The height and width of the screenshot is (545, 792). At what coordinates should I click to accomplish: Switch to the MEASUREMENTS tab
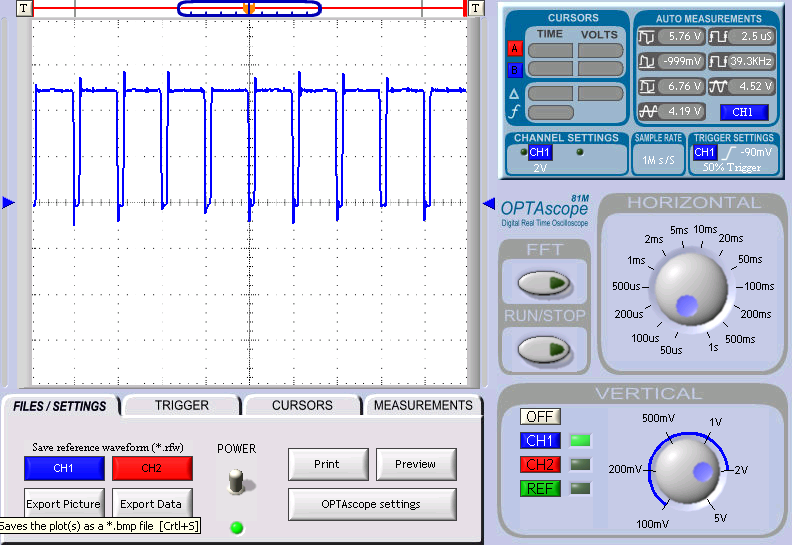click(x=421, y=405)
